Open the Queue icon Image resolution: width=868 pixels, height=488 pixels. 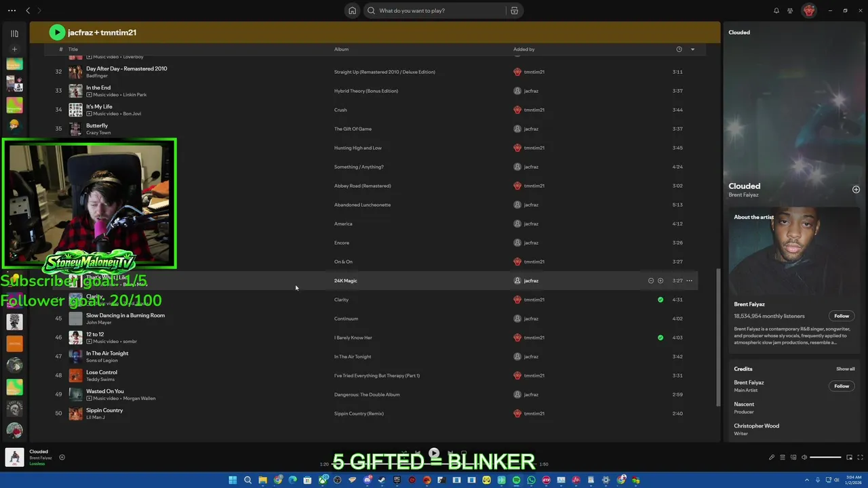coord(783,457)
